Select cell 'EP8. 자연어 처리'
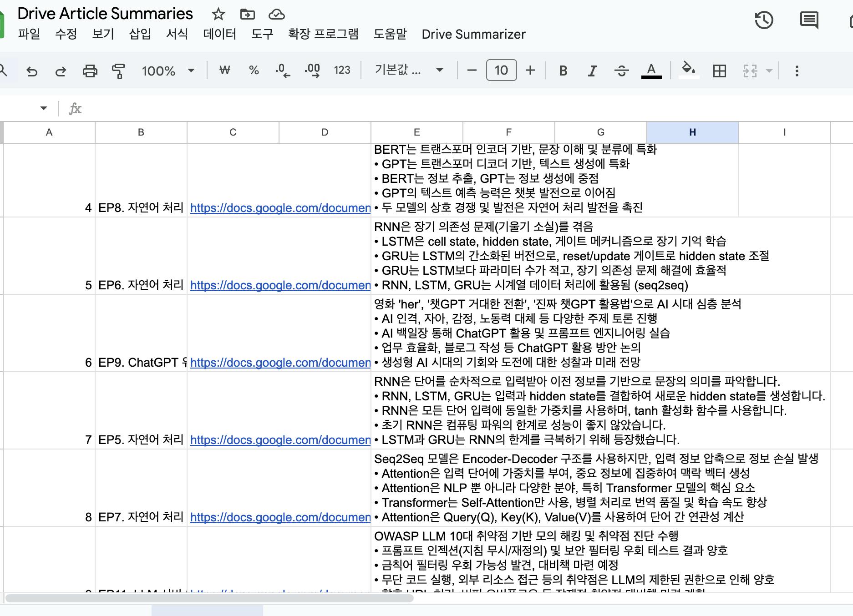853x616 pixels. click(x=141, y=181)
